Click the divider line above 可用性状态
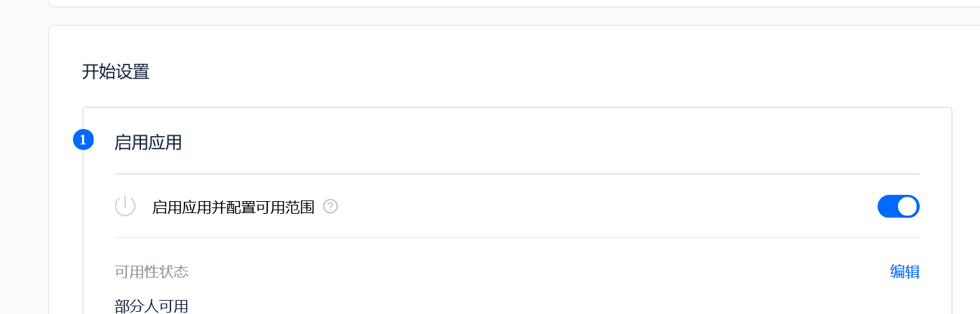The width and height of the screenshot is (980, 314). [x=516, y=237]
